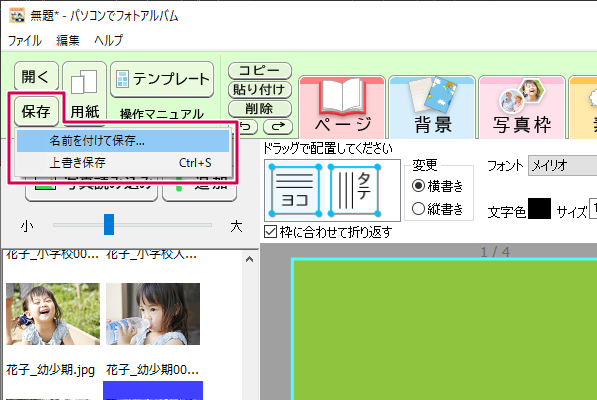This screenshot has height=400, width=597.
Task: Click the コピー button
Action: pos(260,70)
